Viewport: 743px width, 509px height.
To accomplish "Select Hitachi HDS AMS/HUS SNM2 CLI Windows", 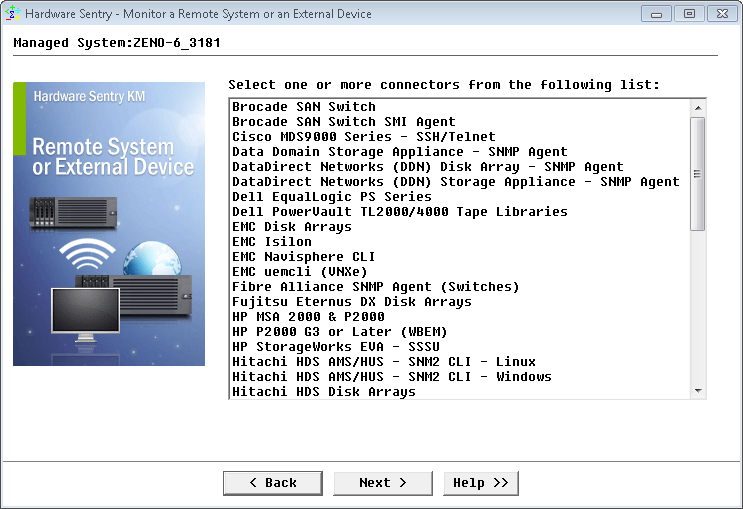I will coord(391,377).
